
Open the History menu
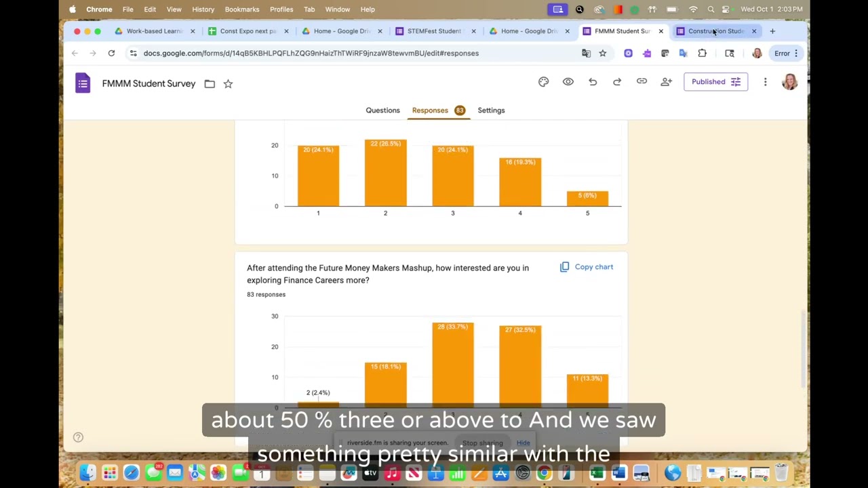click(x=203, y=9)
